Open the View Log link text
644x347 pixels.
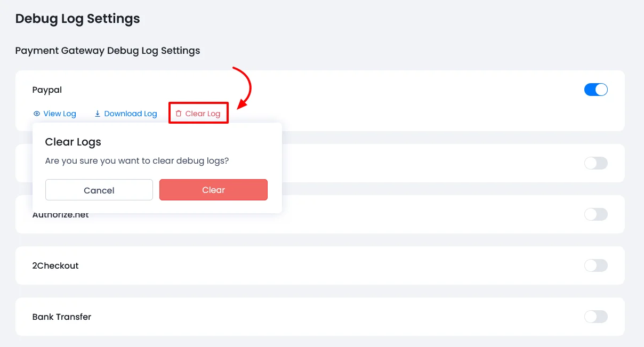pos(60,114)
